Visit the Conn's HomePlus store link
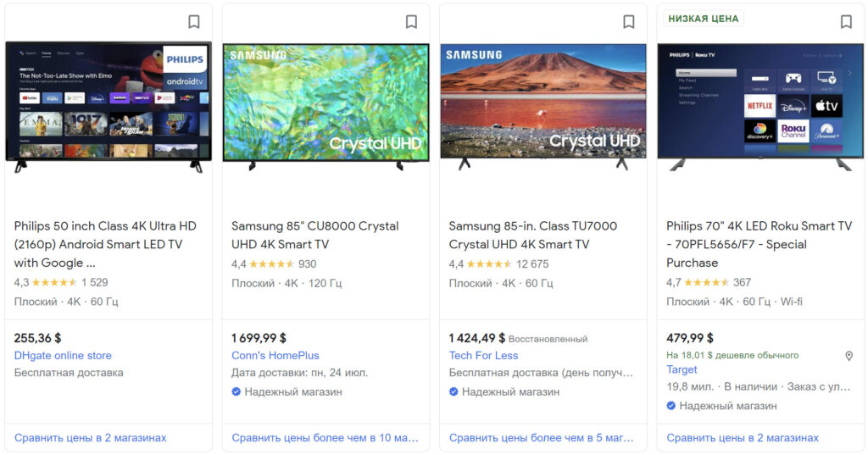Viewport: 868px width, 455px height. click(x=275, y=356)
